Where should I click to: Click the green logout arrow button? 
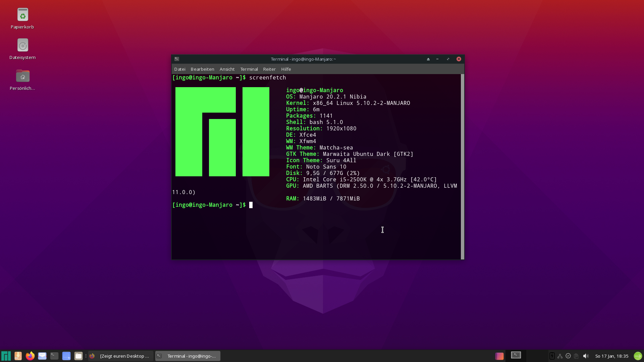coord(638,356)
